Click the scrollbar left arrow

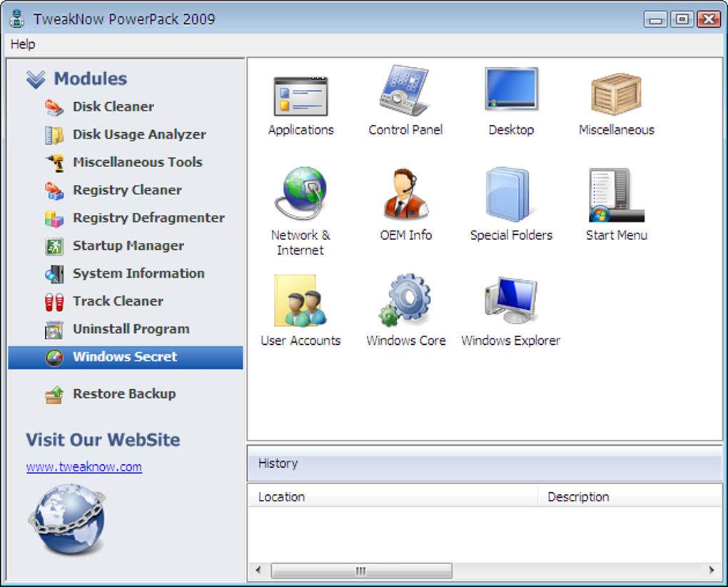coord(258,571)
